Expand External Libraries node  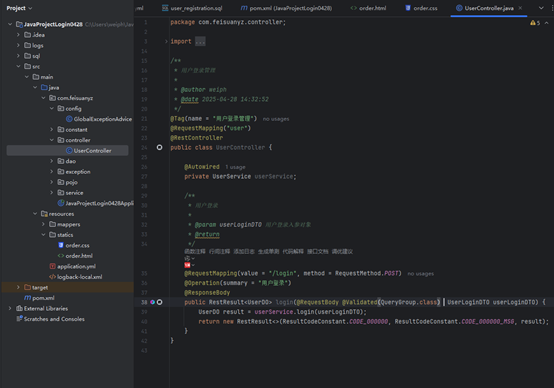click(x=10, y=308)
